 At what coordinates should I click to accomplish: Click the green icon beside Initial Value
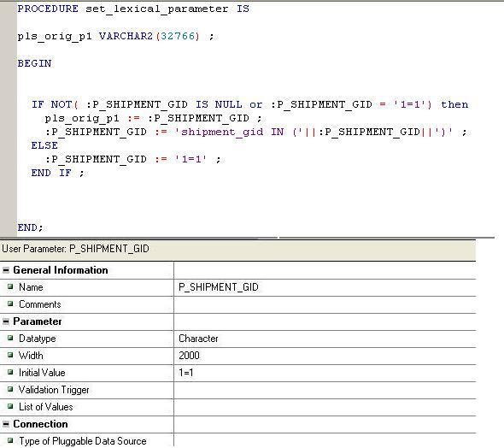pos(10,372)
